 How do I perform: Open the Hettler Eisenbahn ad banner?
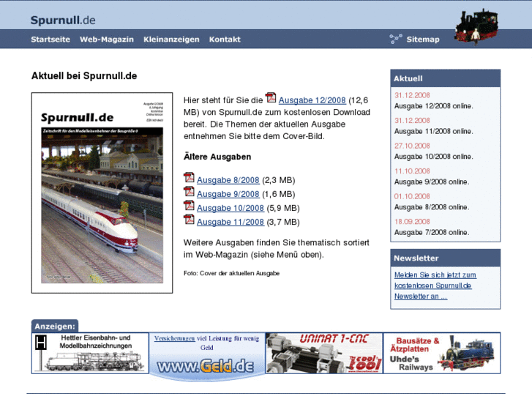pos(90,353)
